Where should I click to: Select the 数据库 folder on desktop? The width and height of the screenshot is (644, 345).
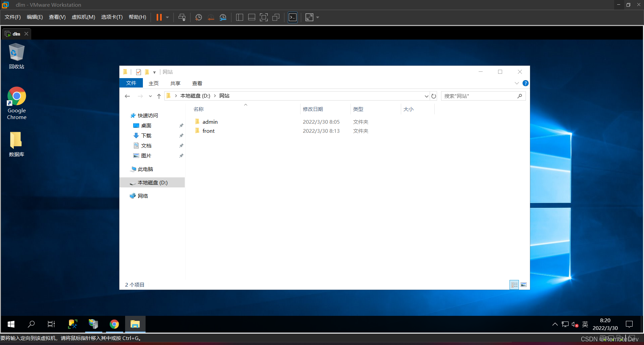(x=16, y=144)
